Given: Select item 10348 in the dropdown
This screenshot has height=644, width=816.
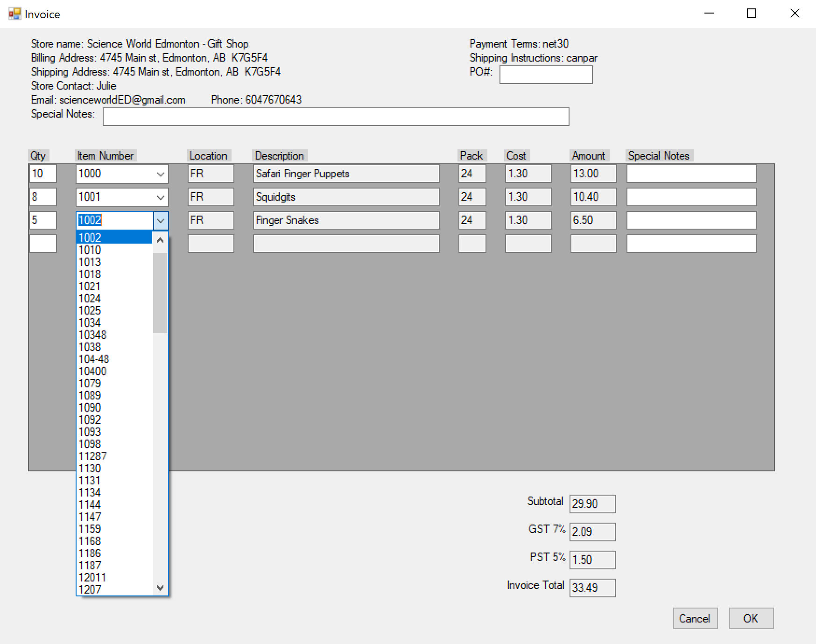Looking at the screenshot, I should point(114,335).
